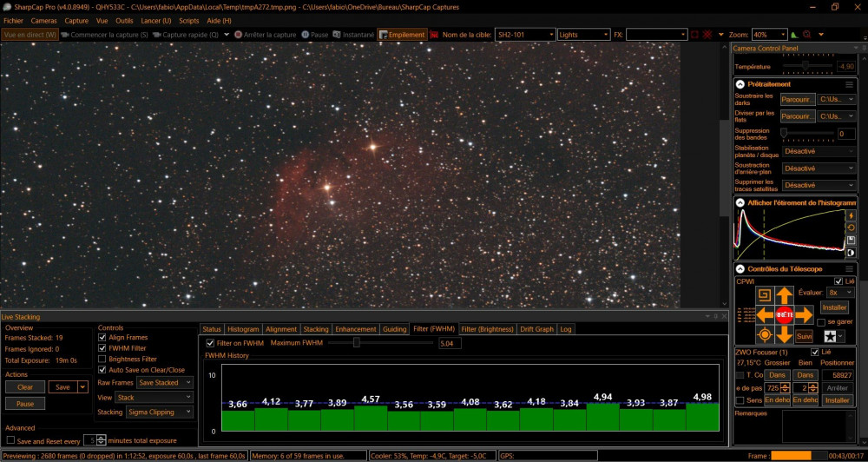Screen dimensions: 868x462
Task: Open the Fichier menu
Action: (13, 21)
